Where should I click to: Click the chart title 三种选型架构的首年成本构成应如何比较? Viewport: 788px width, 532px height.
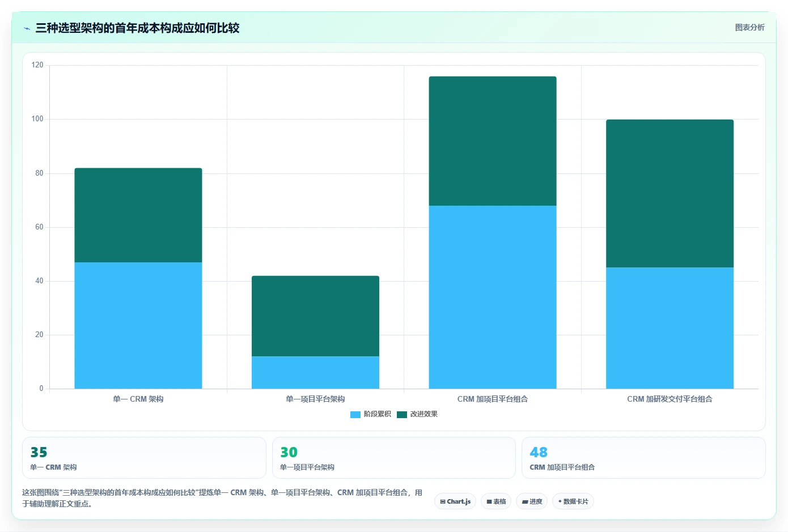137,28
